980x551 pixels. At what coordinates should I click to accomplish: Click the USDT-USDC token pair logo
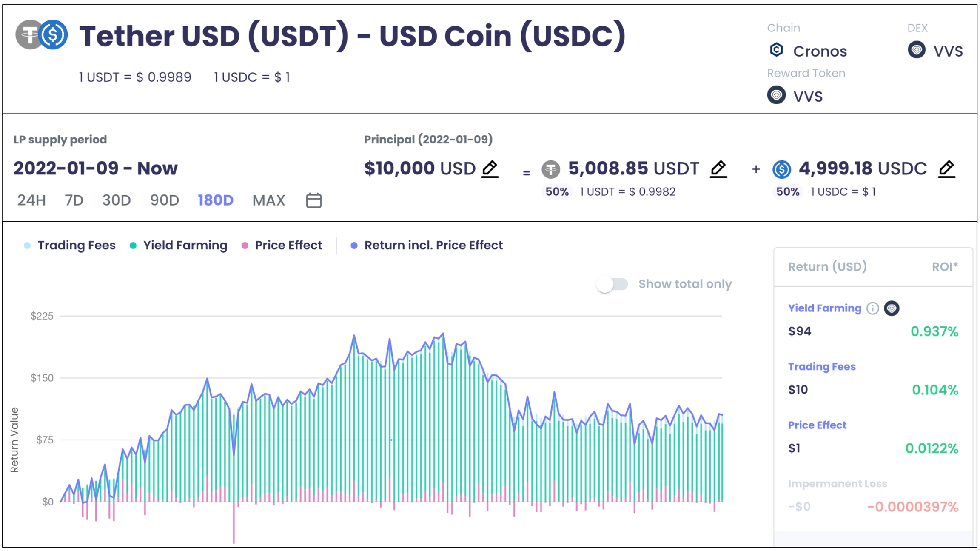pyautogui.click(x=42, y=34)
